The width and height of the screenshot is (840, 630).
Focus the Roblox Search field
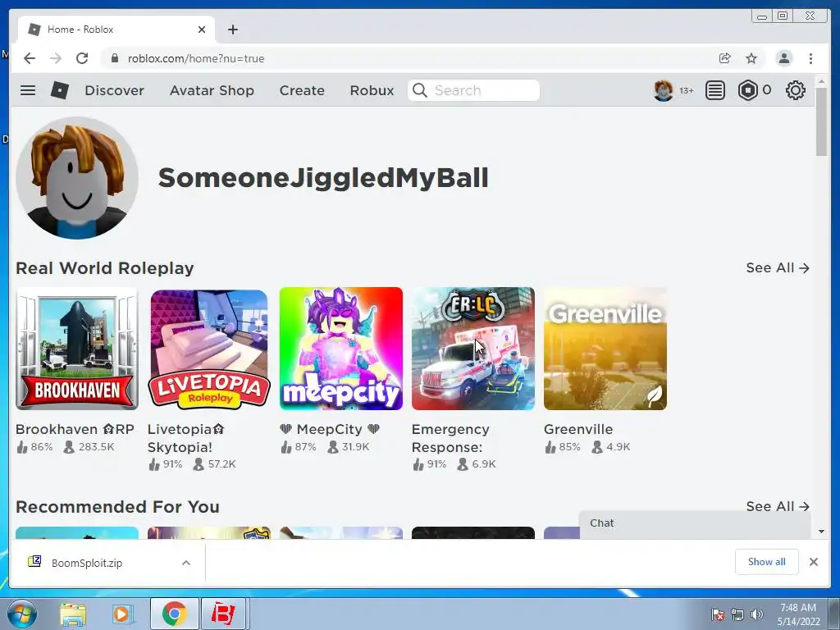[x=473, y=90]
